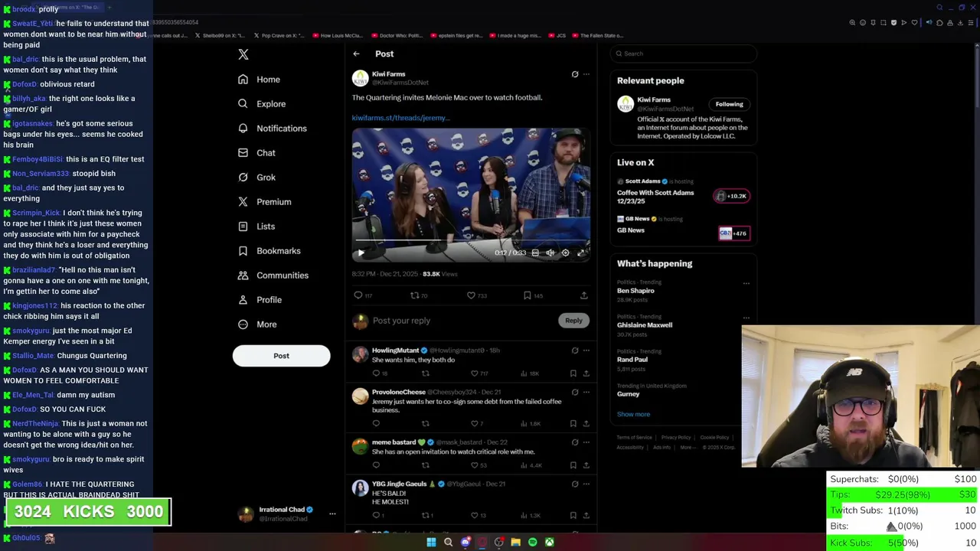Reply to ProvoloneCheese's comment
This screenshot has width=980, height=551.
(376, 423)
